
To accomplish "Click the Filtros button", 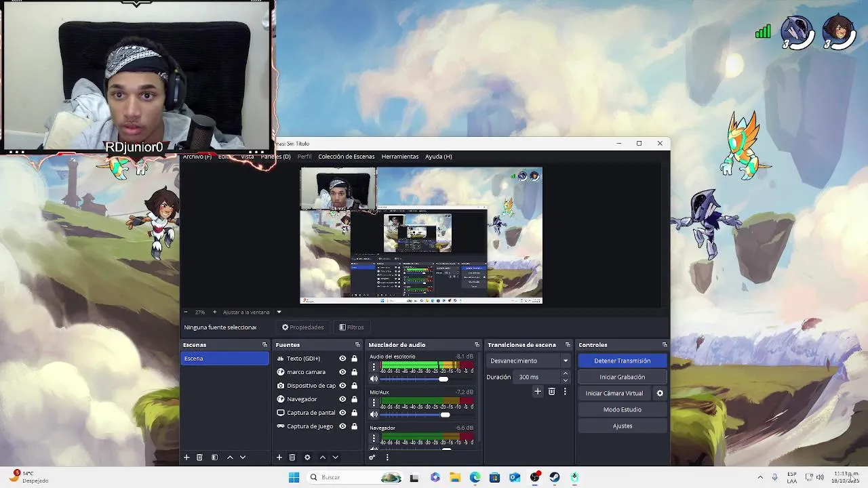I will point(352,327).
